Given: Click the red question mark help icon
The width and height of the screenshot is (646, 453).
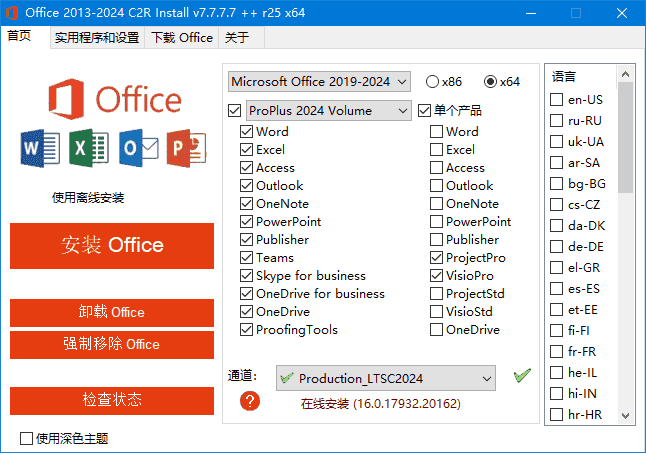Looking at the screenshot, I should click(250, 401).
